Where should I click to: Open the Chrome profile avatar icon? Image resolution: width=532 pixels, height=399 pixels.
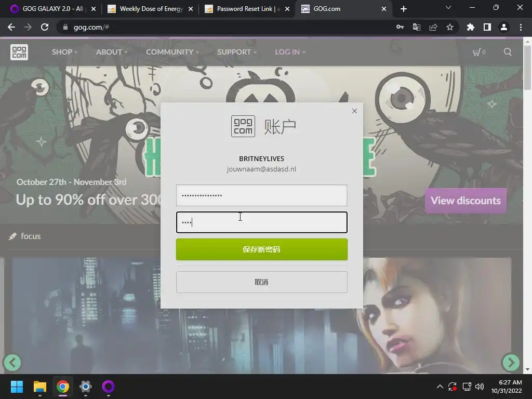point(504,27)
